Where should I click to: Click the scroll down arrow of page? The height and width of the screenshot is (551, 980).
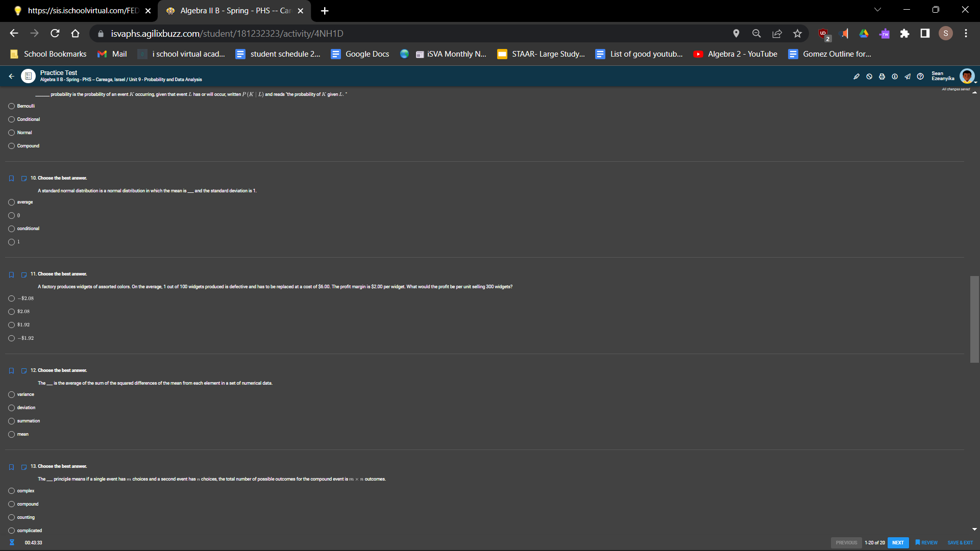[974, 530]
